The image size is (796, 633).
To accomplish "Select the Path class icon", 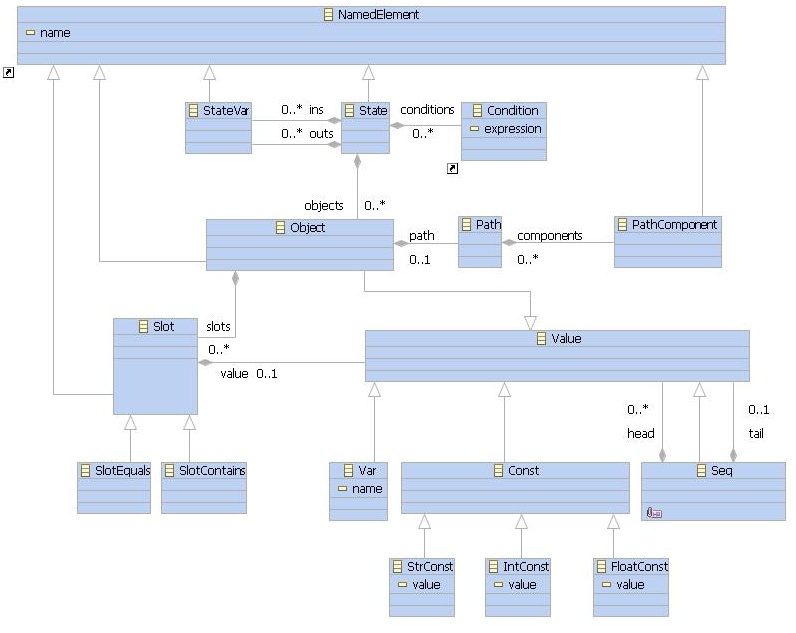I will (x=466, y=224).
